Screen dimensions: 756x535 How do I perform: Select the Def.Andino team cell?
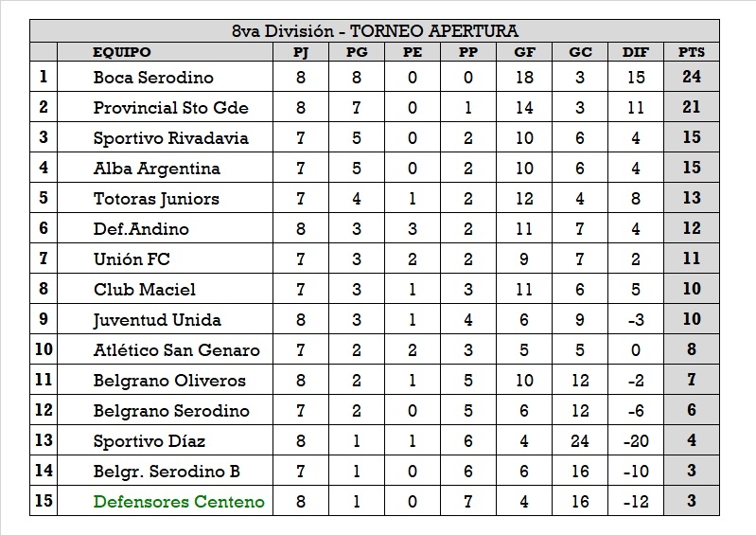[141, 229]
